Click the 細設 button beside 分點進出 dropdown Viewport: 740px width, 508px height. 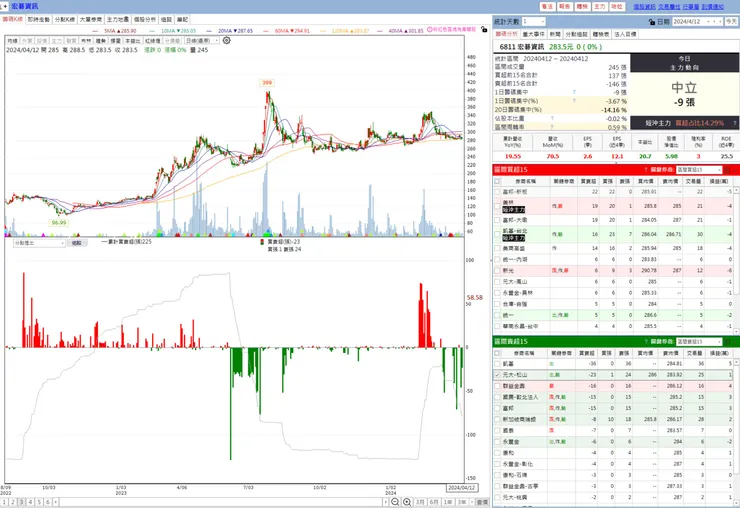(x=76, y=243)
